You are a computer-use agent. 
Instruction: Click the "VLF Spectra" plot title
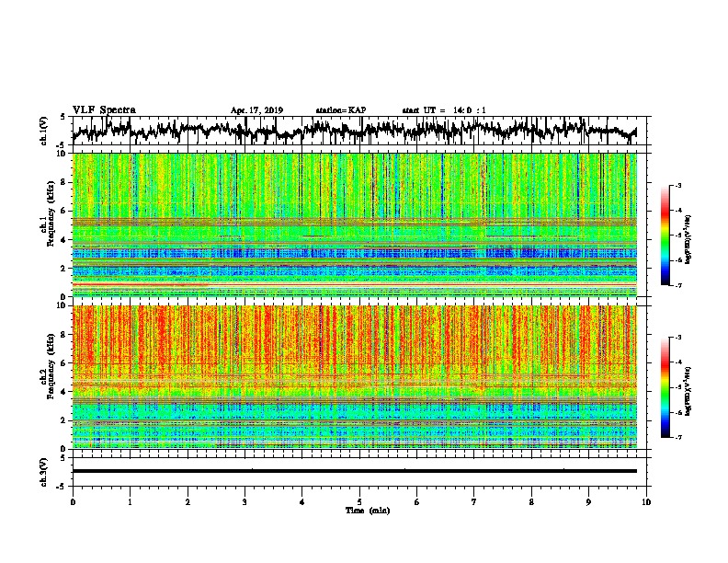pos(104,110)
